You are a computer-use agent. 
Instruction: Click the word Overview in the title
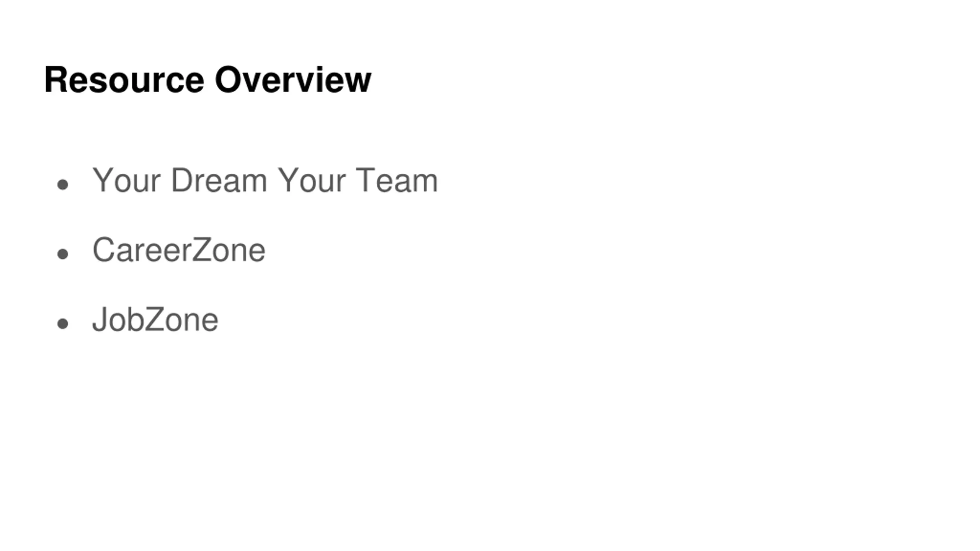pyautogui.click(x=293, y=80)
